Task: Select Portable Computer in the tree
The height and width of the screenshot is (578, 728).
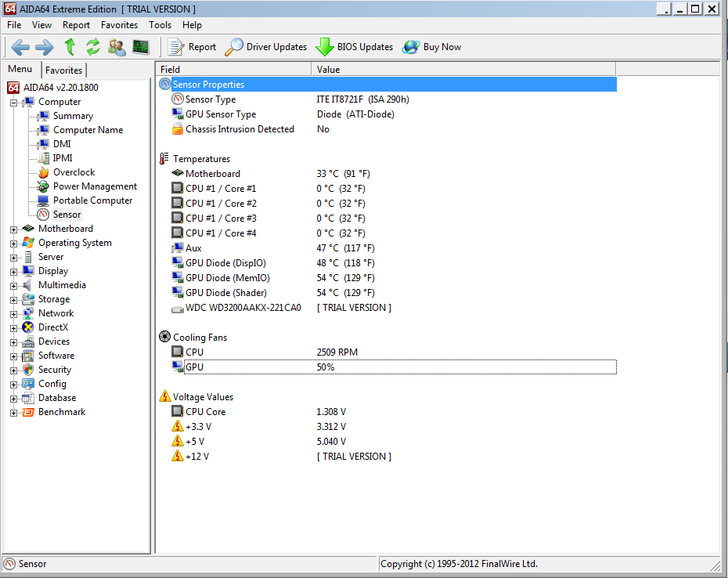Action: tap(93, 200)
